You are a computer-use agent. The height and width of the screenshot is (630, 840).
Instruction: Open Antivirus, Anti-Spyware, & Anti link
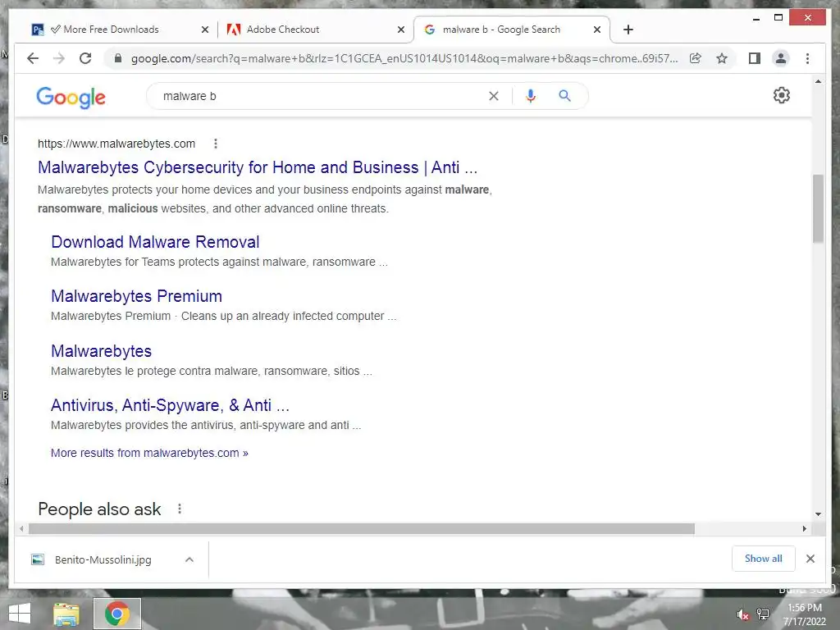coord(171,405)
